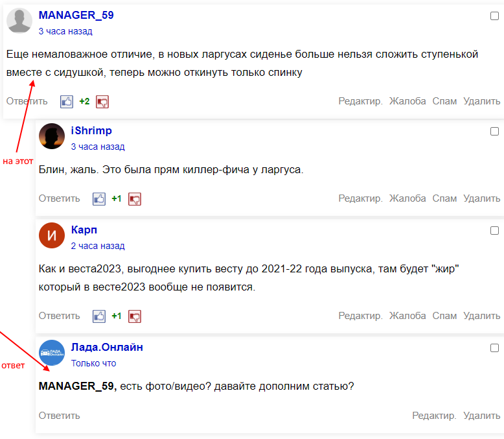This screenshot has height=439, width=504.
Task: Visit Лада.Онлайн's profile link
Action: (107, 348)
